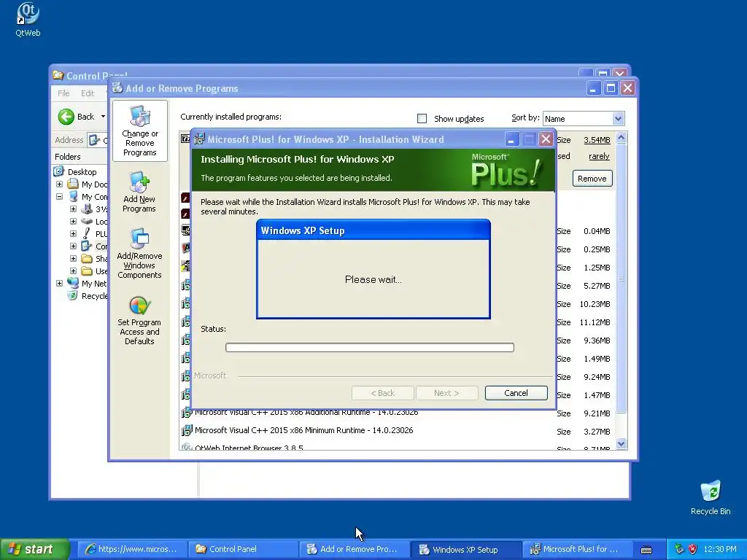Switch to Windows XP Setup taskbar button
This screenshot has height=560, width=747.
point(465,549)
